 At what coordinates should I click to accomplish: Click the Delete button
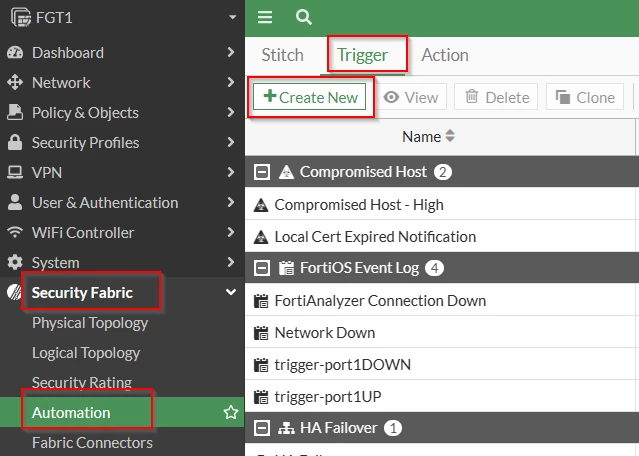point(496,97)
